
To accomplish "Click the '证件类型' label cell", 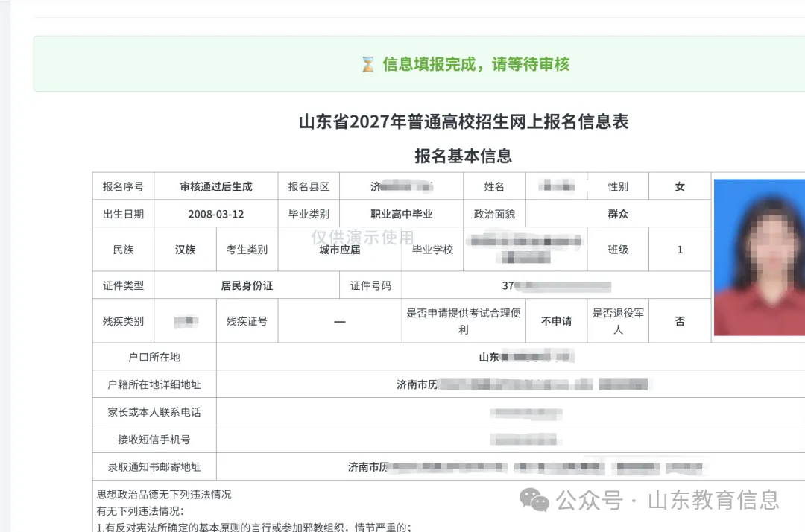I will point(123,285).
